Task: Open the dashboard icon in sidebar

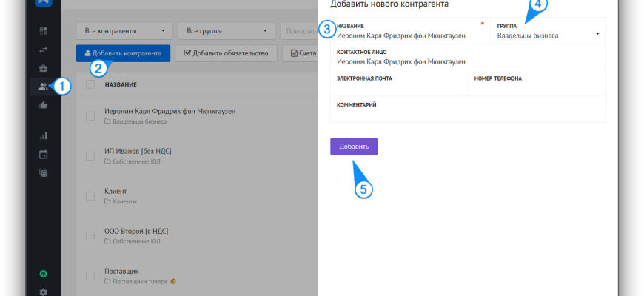Action: click(x=43, y=31)
